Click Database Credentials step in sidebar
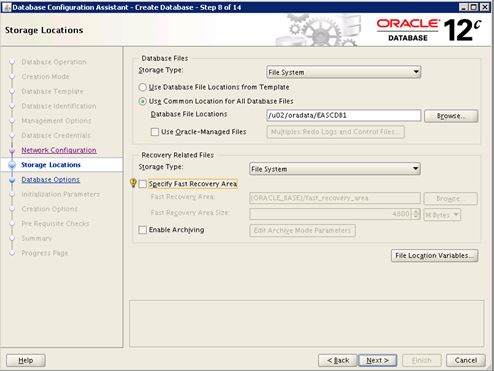Image resolution: width=494 pixels, height=371 pixels. click(56, 136)
